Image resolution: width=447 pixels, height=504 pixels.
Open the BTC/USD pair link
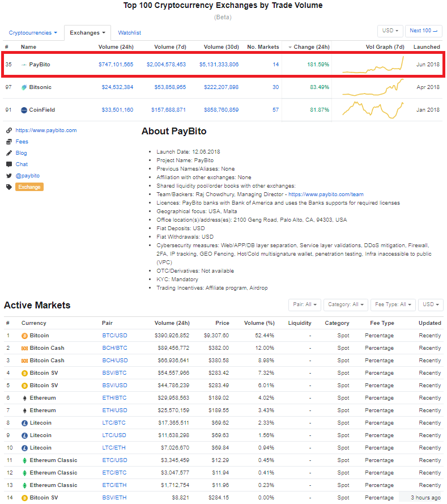click(x=114, y=336)
